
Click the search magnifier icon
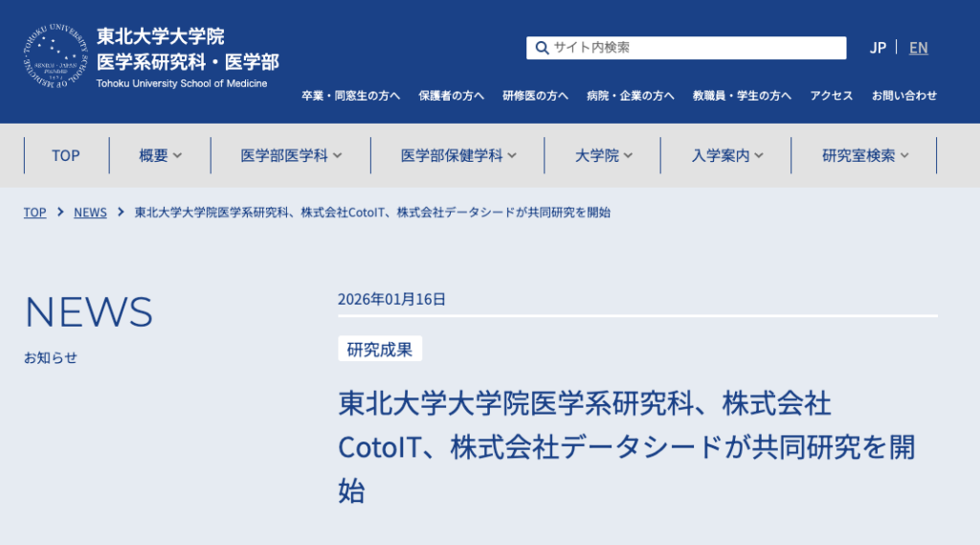(x=542, y=48)
